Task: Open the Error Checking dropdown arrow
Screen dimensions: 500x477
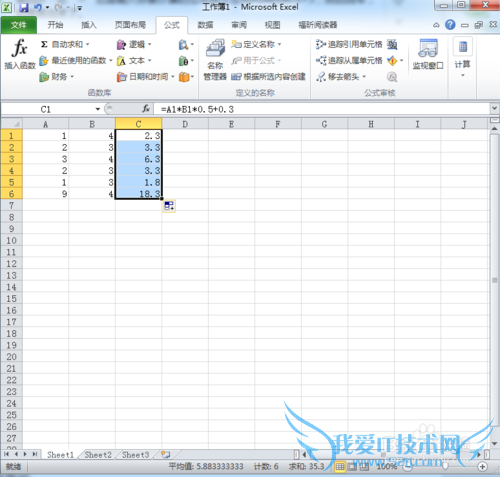Action: pyautogui.click(x=401, y=61)
